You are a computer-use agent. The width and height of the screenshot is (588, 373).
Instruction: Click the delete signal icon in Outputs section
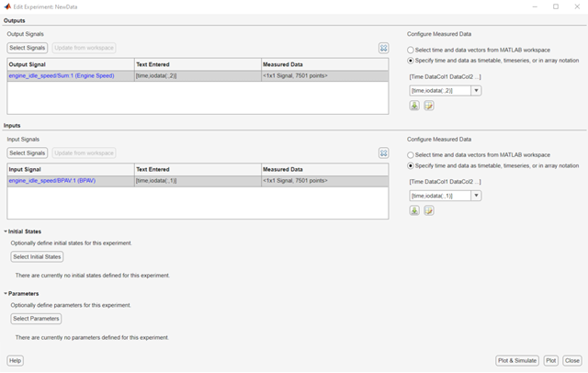pyautogui.click(x=383, y=48)
